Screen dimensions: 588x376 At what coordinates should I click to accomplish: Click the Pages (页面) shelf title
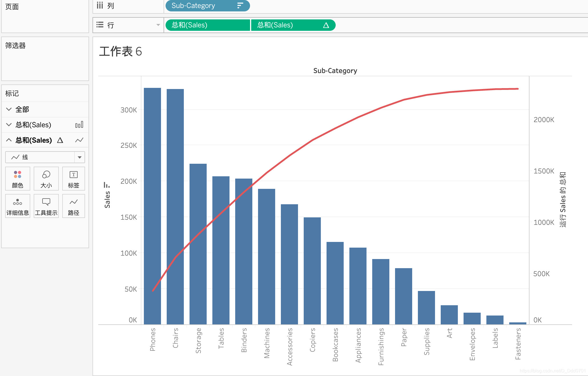coord(12,7)
